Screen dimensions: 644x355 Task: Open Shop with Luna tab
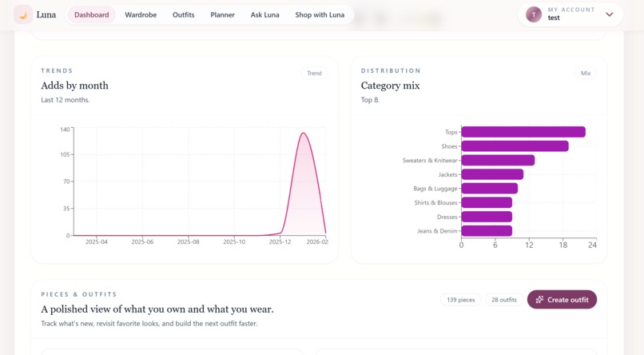pos(320,14)
